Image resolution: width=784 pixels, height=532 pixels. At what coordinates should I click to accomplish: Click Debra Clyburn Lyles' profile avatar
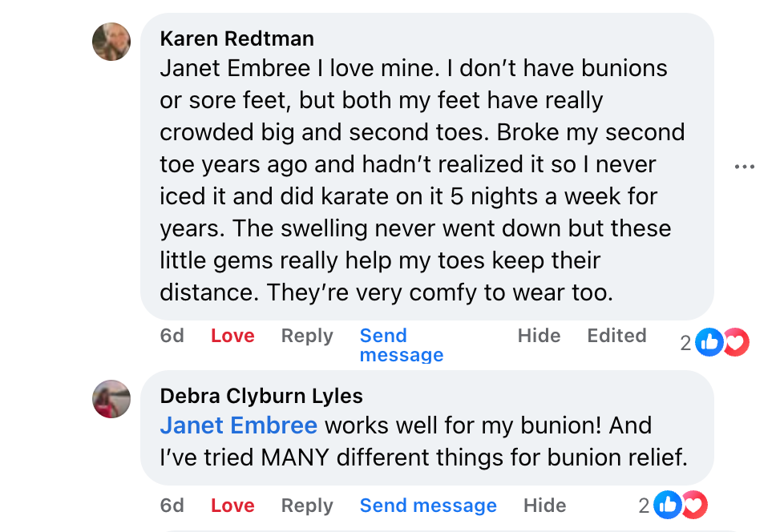(x=111, y=399)
